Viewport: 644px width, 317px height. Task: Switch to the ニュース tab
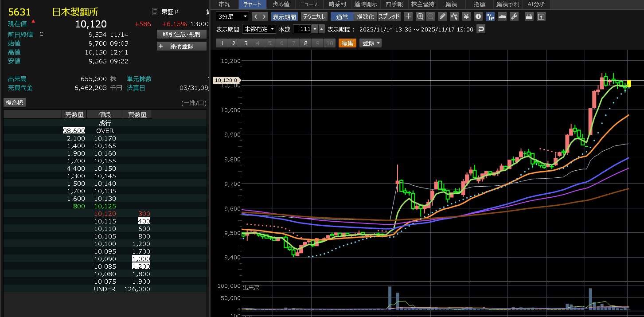tap(308, 4)
